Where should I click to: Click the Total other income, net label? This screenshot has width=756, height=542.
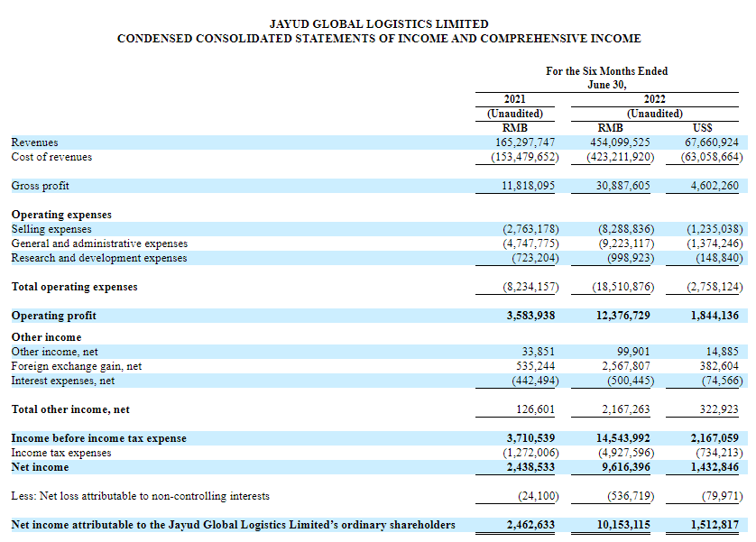70,409
